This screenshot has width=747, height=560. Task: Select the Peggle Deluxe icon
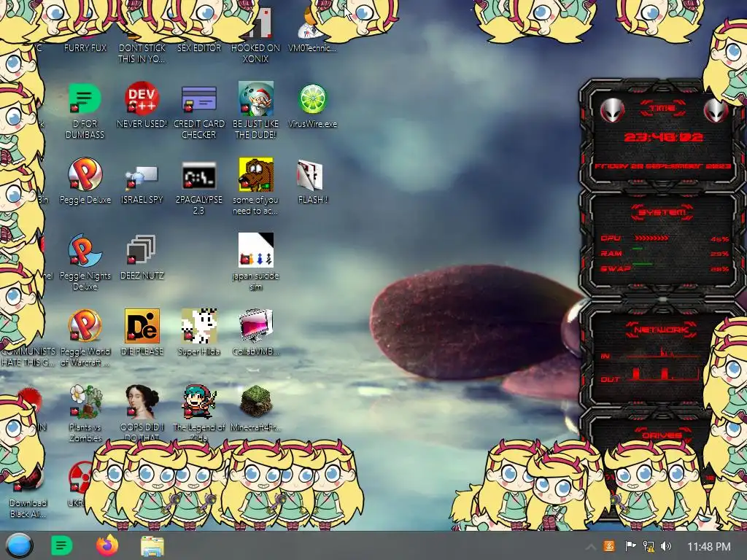(85, 174)
